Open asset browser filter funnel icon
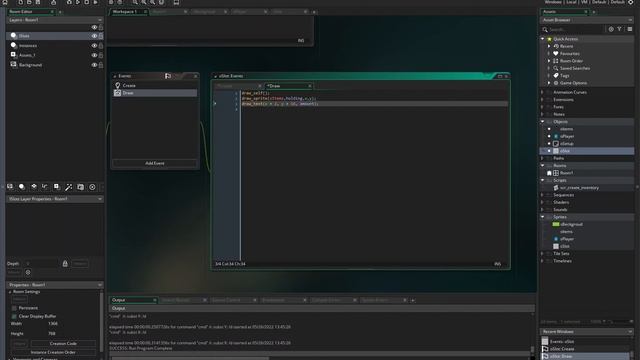This screenshot has height=360, width=640. [x=620, y=29]
